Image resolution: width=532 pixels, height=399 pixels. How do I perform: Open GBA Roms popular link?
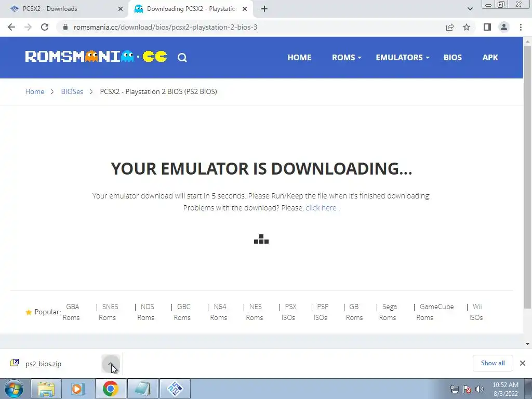point(71,312)
